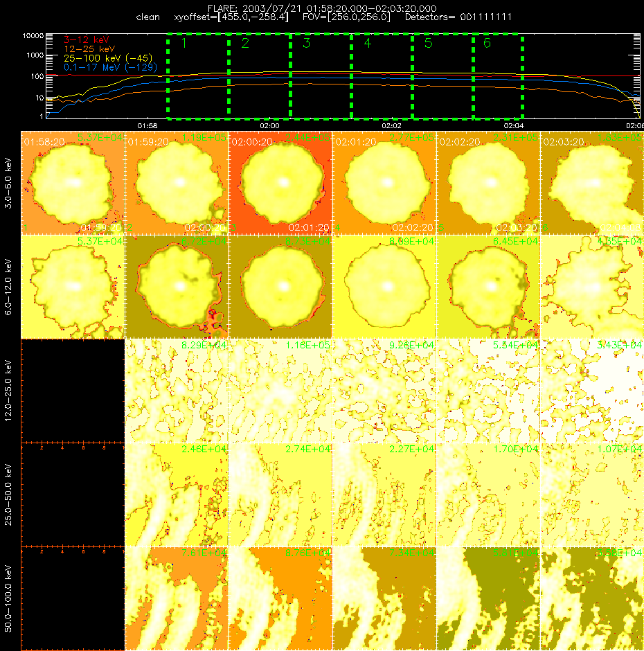Click the '8.29E+04' value label
This screenshot has width=644, height=651.
click(204, 345)
